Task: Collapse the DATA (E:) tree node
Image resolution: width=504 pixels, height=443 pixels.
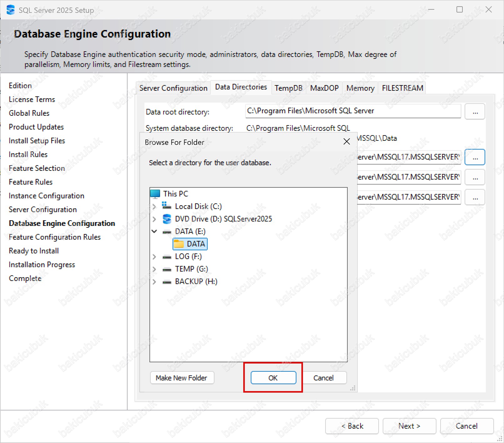Action: click(x=154, y=232)
